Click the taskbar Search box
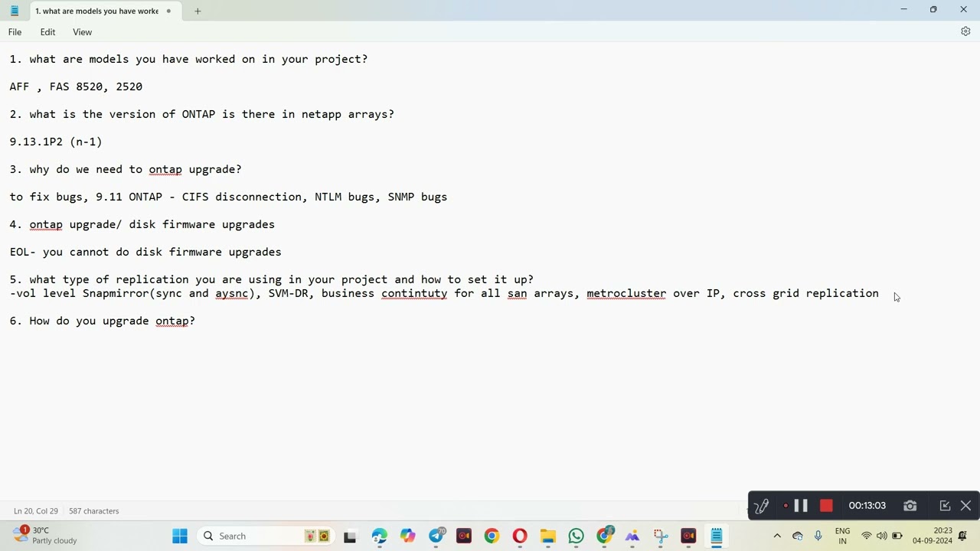 point(264,536)
